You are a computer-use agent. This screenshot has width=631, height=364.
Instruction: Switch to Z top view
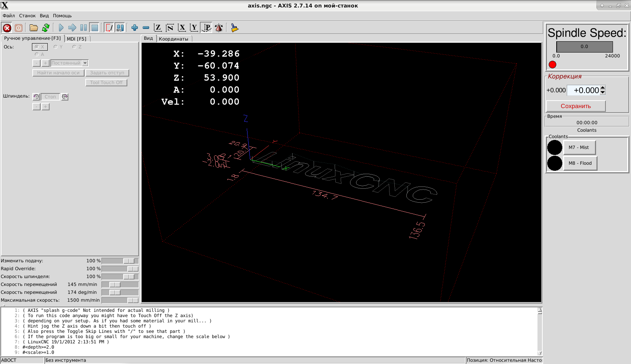click(x=158, y=28)
